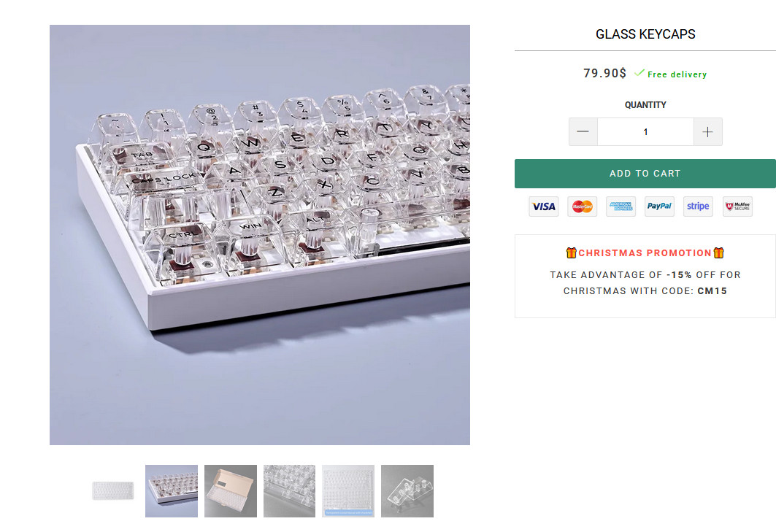Select the thumbnail of keyboard on blue background
Image resolution: width=776 pixels, height=532 pixels.
coord(172,491)
